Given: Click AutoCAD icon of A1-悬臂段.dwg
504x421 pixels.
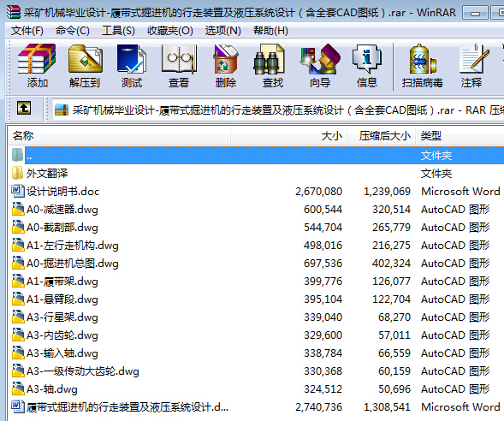Looking at the screenshot, I should point(18,299).
